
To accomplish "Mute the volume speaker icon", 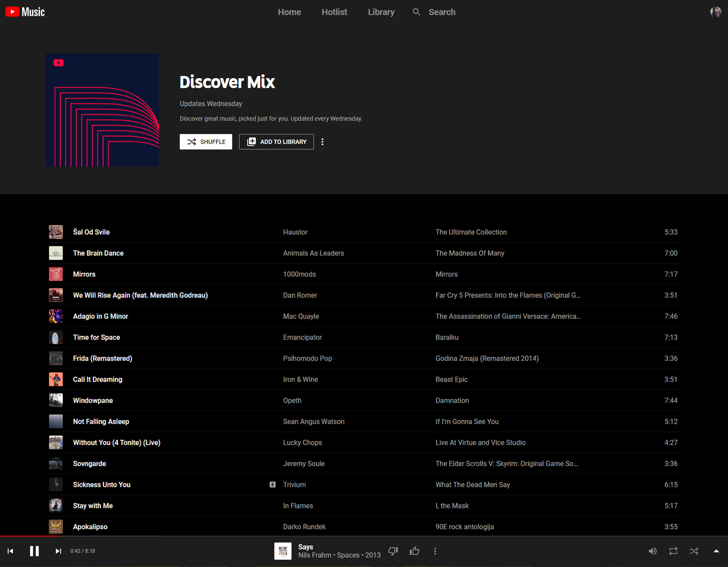I will point(652,551).
